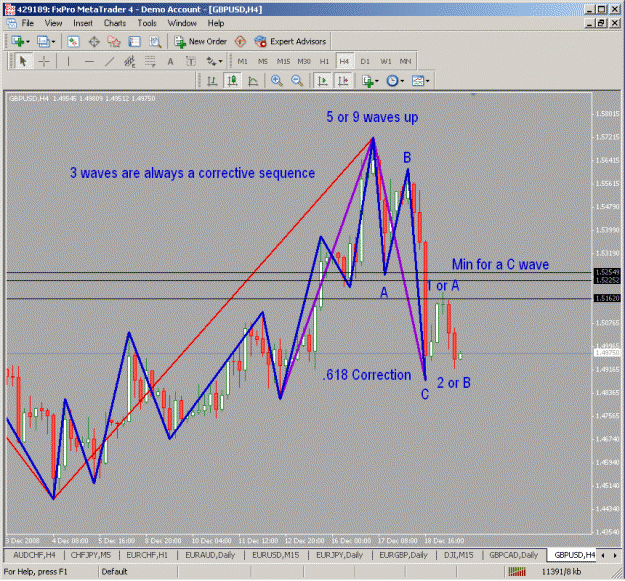Set timeframe to MN
Viewport: 625px width, 581px height.
[405, 61]
